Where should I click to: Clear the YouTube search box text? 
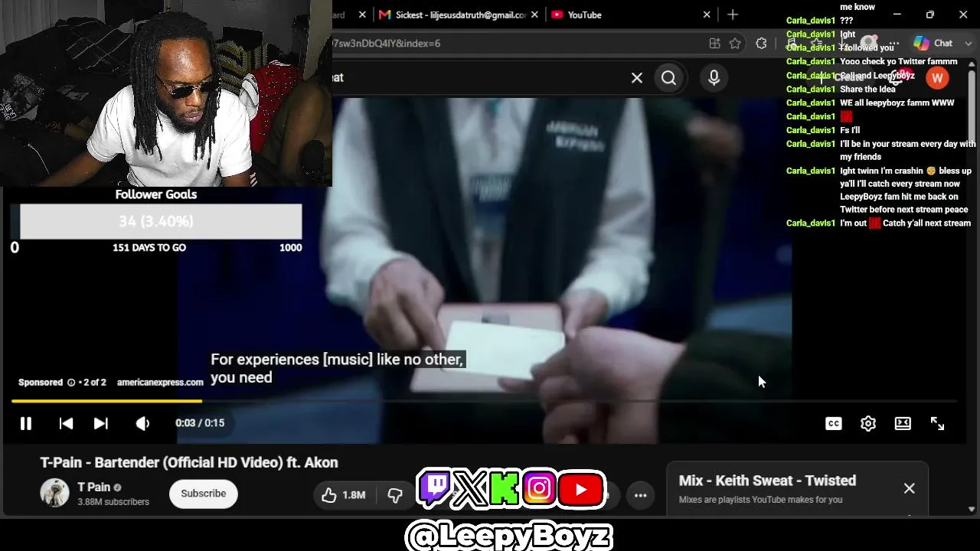click(x=636, y=77)
